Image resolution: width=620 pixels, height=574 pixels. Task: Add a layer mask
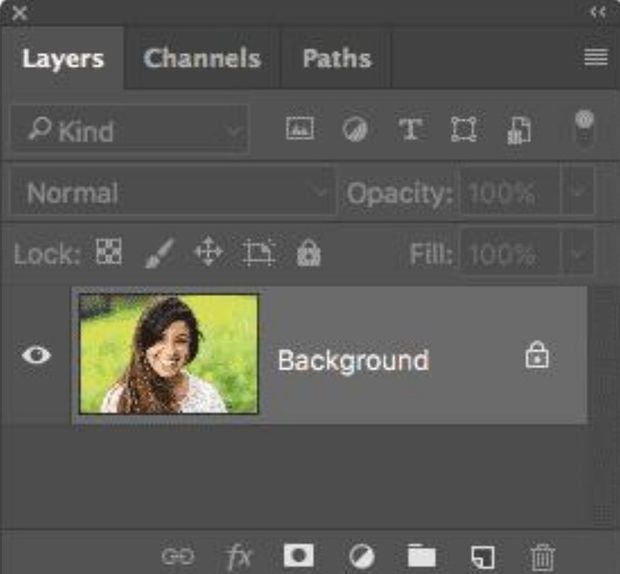tap(298, 556)
